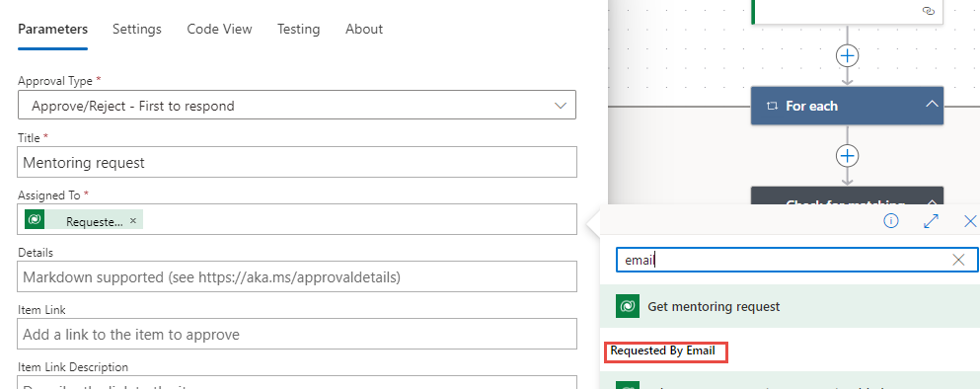Click the info icon in dynamic content popup
The image size is (980, 389).
(x=891, y=220)
